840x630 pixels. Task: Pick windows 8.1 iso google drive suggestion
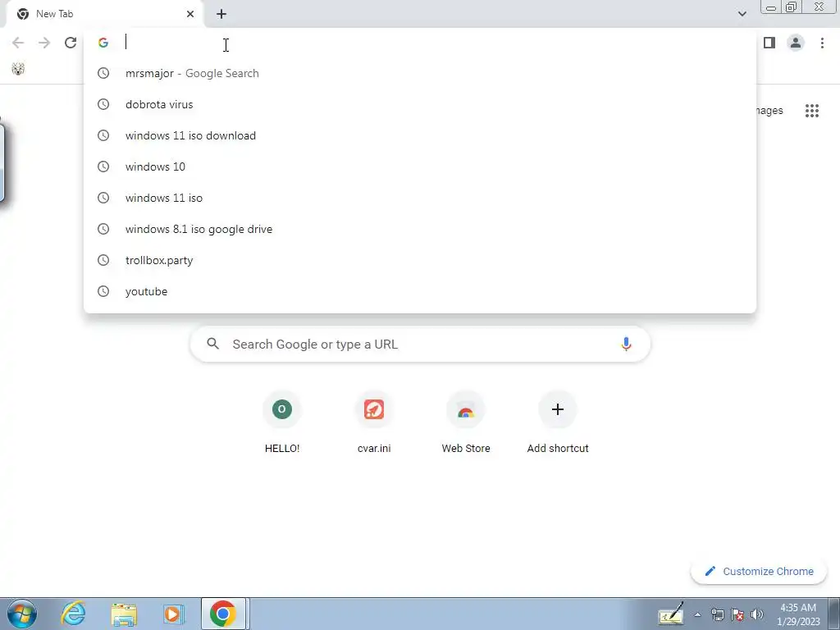pos(420,229)
